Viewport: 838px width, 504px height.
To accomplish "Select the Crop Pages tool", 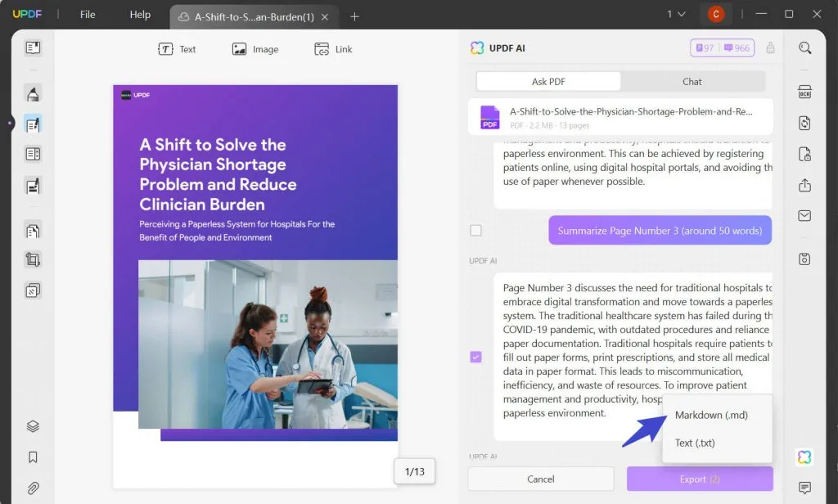I will click(x=33, y=260).
